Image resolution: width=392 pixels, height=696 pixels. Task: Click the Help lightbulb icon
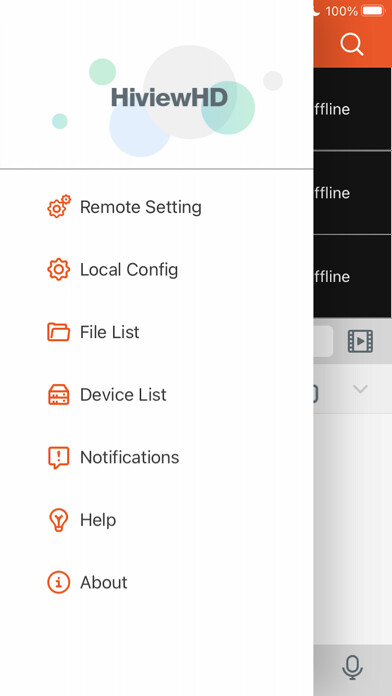59,520
